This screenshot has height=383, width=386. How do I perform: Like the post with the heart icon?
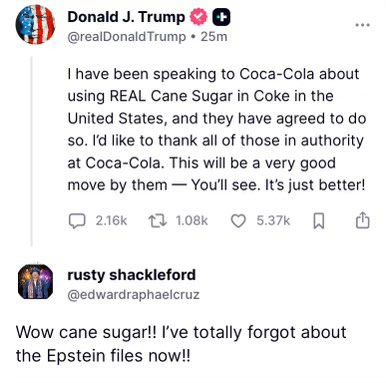pyautogui.click(x=238, y=221)
